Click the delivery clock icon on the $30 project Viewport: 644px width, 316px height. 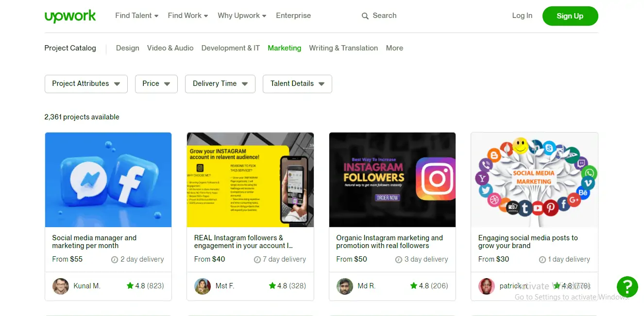coord(541,259)
